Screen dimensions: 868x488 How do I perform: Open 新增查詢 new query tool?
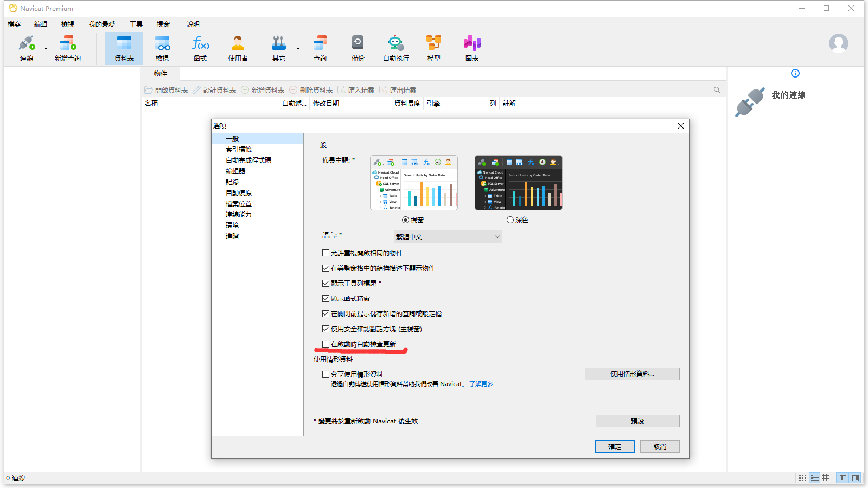68,48
